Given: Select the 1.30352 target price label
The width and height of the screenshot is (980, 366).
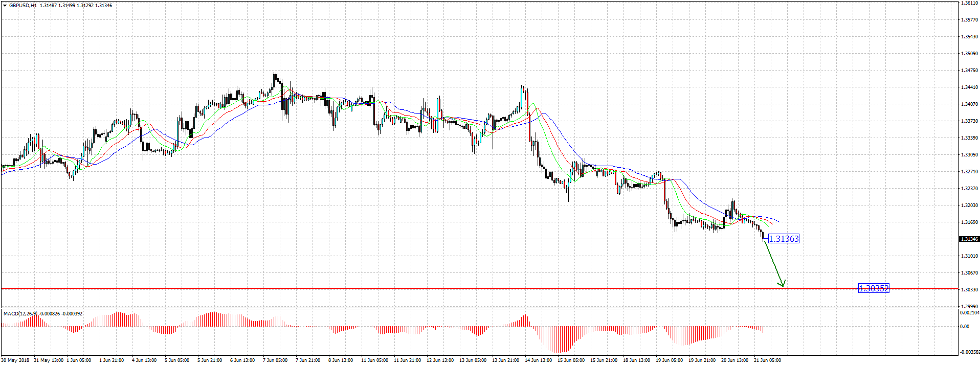Looking at the screenshot, I should coord(874,288).
